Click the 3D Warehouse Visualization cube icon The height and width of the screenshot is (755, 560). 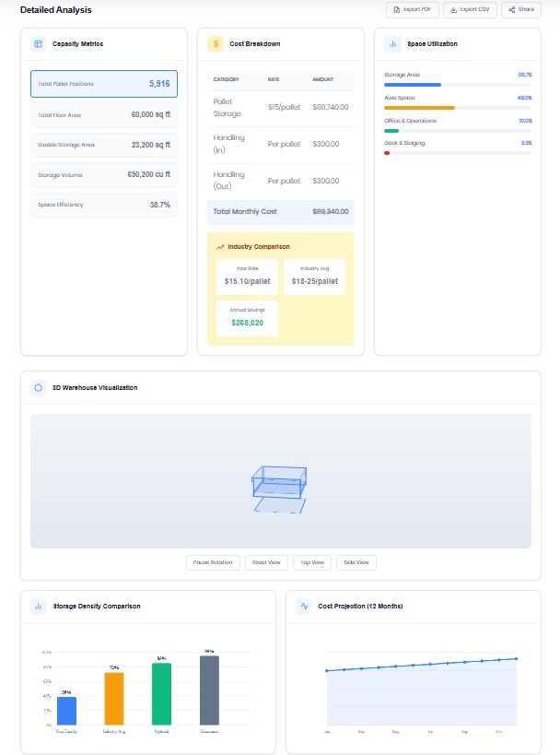point(39,387)
